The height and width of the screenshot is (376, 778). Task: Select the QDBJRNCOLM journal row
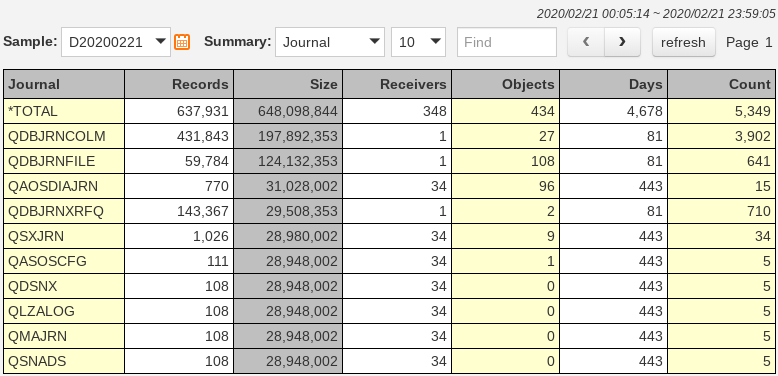point(389,136)
